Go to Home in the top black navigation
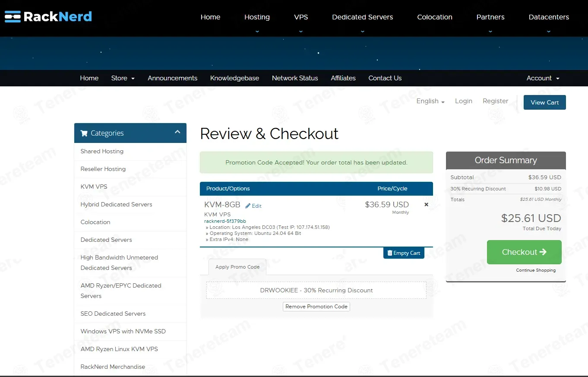The image size is (588, 377). click(210, 17)
